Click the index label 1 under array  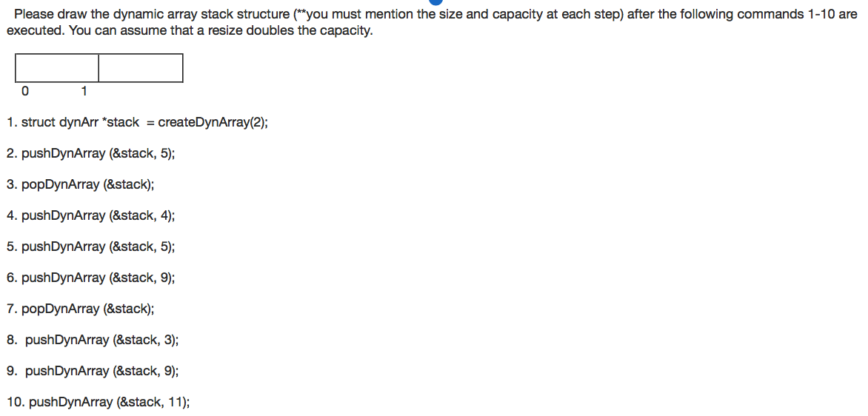coord(84,91)
